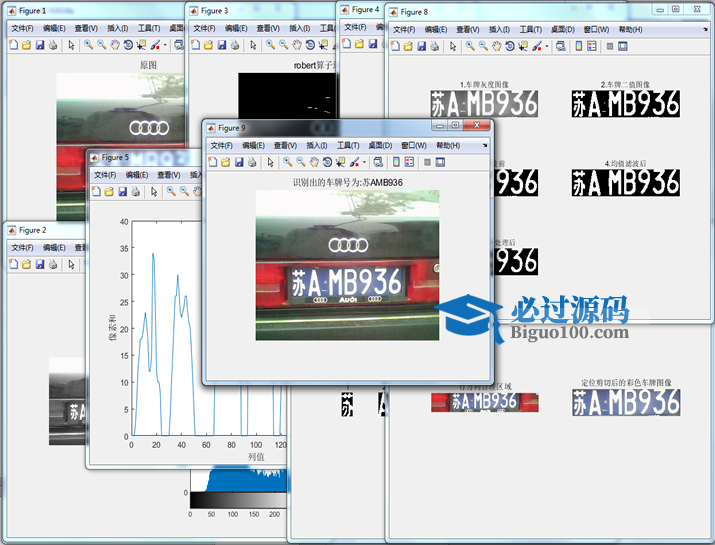
Task: Toggle Edit Plot arrow in Figure 8
Action: coord(453,46)
